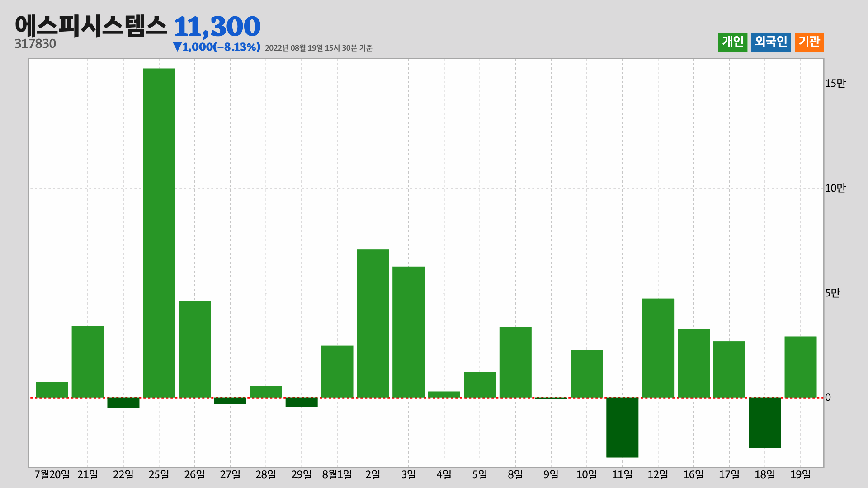This screenshot has height=488, width=868.
Task: Click the bar for 8일
Action: pyautogui.click(x=515, y=362)
